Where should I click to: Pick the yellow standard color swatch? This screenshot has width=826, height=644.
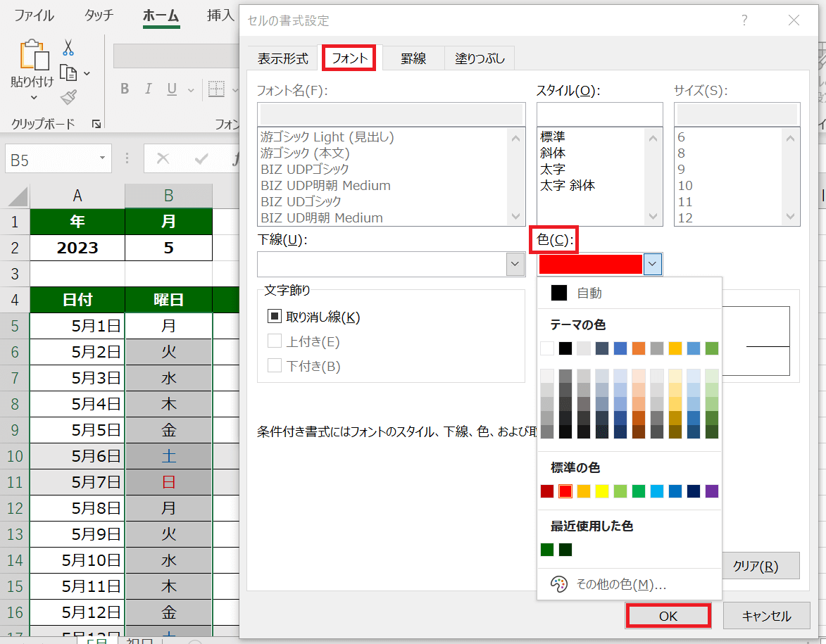click(602, 491)
